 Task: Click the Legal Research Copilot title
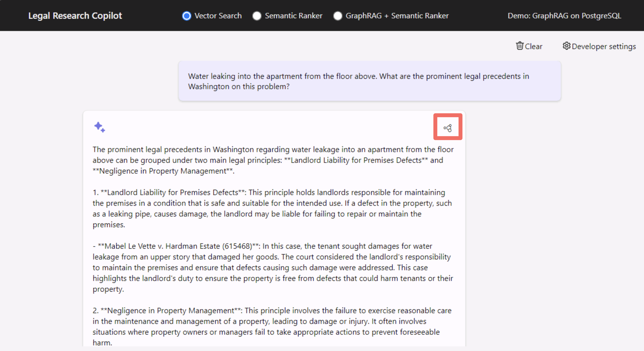(75, 16)
